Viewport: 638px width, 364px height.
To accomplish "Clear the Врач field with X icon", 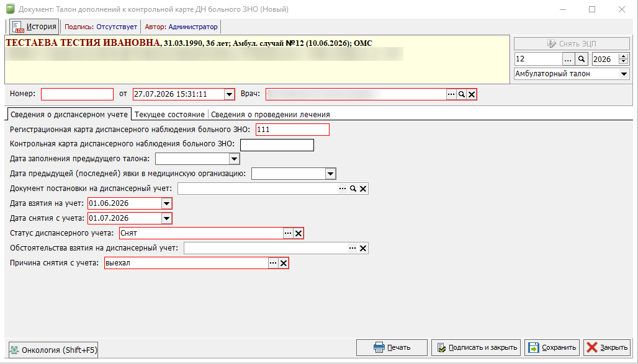I will tap(472, 94).
